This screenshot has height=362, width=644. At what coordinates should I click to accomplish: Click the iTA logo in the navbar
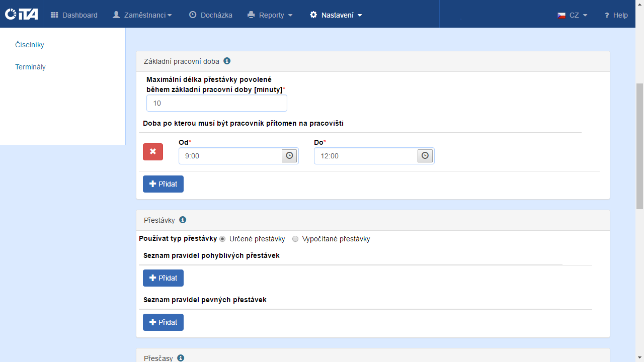21,14
